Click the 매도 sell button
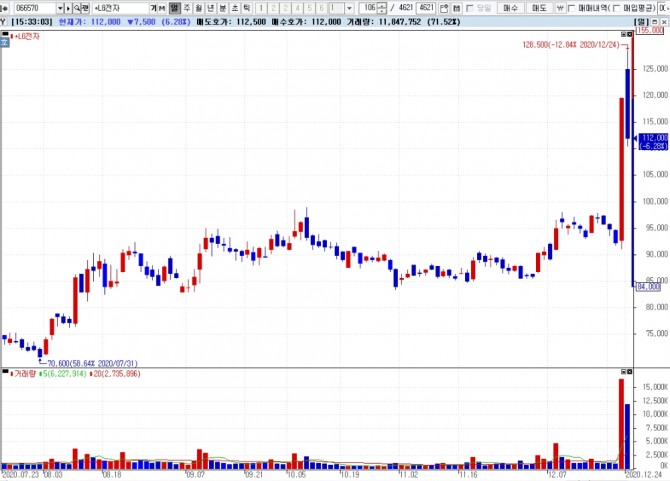The width and height of the screenshot is (670, 481). (539, 8)
